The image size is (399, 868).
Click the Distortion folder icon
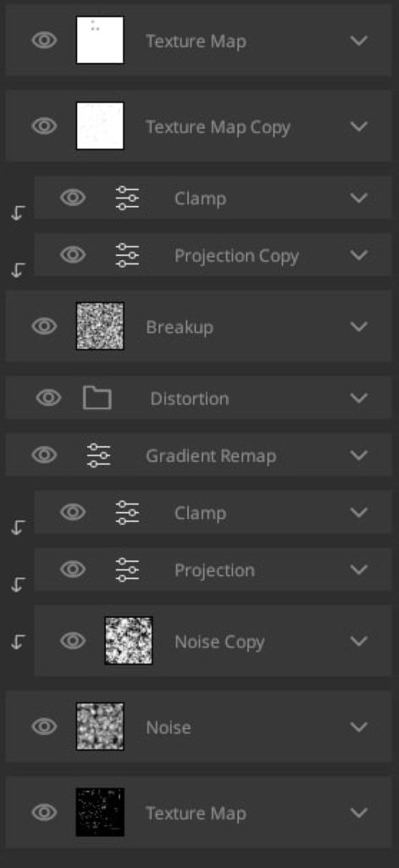pyautogui.click(x=97, y=398)
